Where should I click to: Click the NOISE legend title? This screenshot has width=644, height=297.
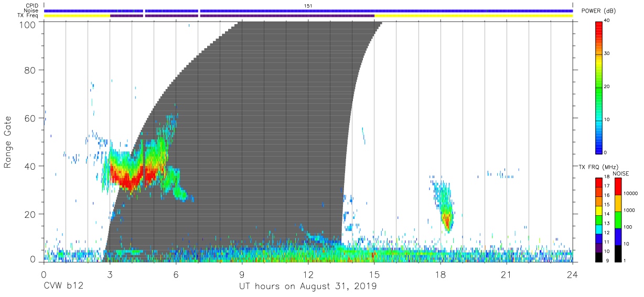coord(620,173)
